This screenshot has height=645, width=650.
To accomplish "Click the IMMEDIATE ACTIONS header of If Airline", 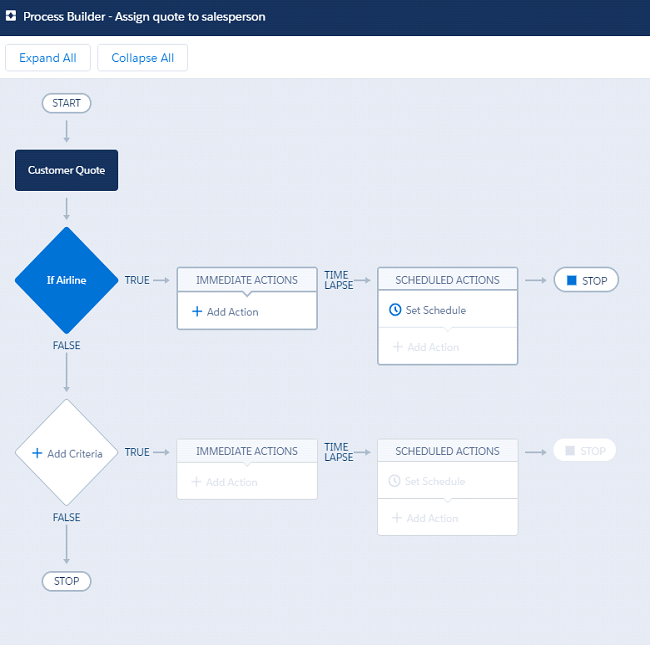I will 247,280.
